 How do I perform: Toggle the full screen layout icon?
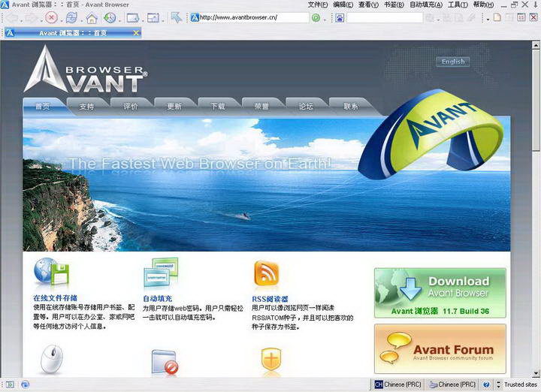[x=153, y=17]
